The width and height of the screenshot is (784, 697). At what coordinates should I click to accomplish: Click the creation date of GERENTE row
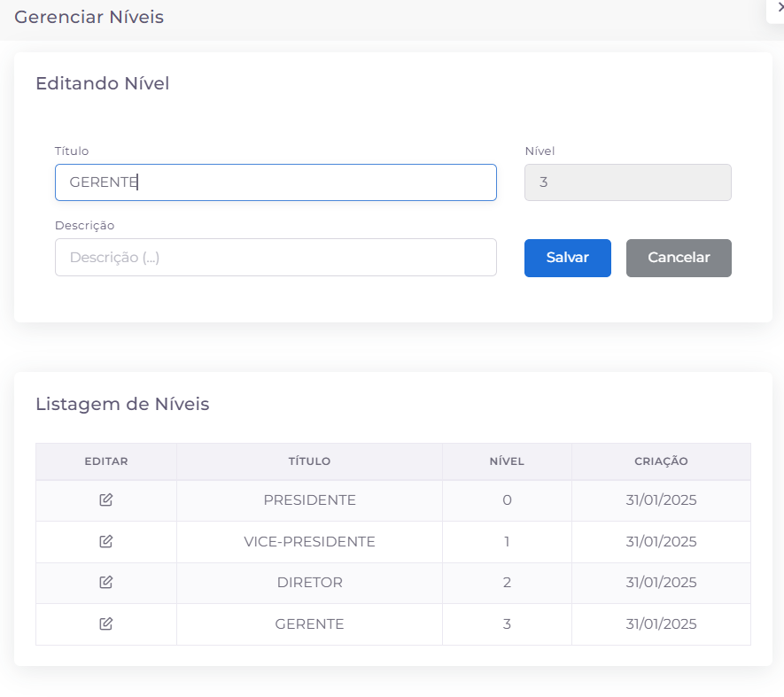coord(661,624)
